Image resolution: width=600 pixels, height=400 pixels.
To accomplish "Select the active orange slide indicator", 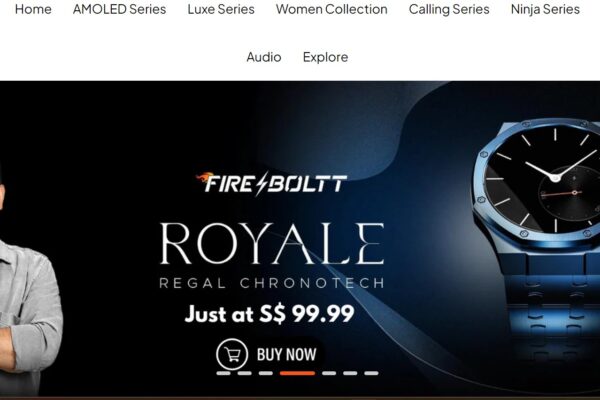I will pos(297,373).
